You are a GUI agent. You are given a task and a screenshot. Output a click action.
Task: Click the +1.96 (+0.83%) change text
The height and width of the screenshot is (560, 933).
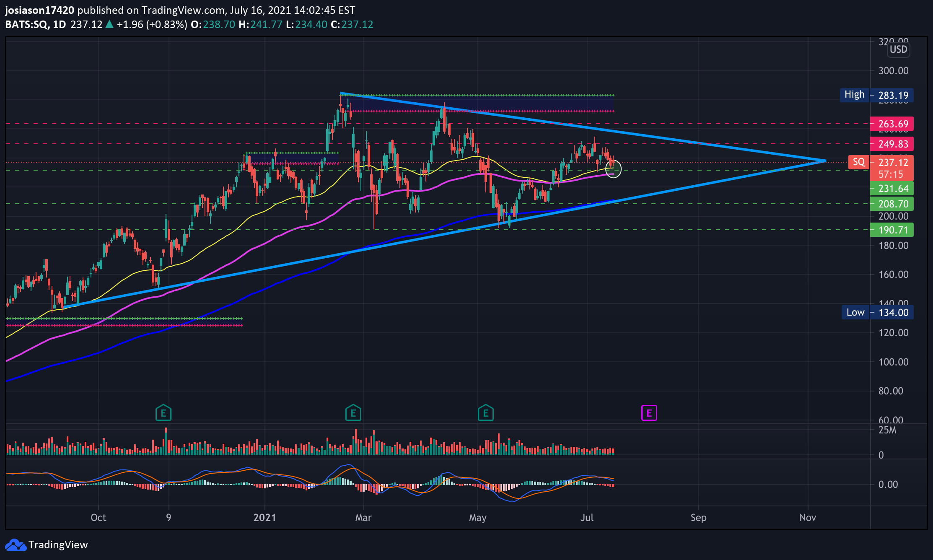(x=152, y=24)
